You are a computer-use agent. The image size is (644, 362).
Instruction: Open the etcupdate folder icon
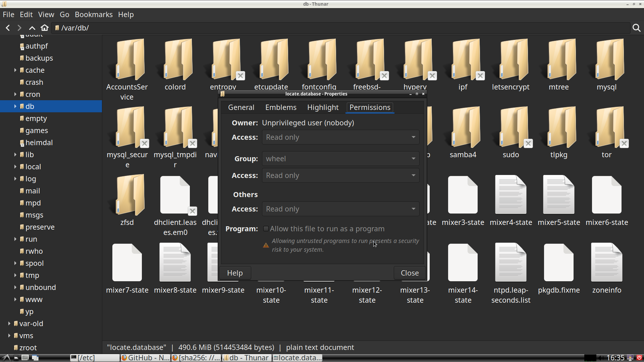(x=271, y=60)
